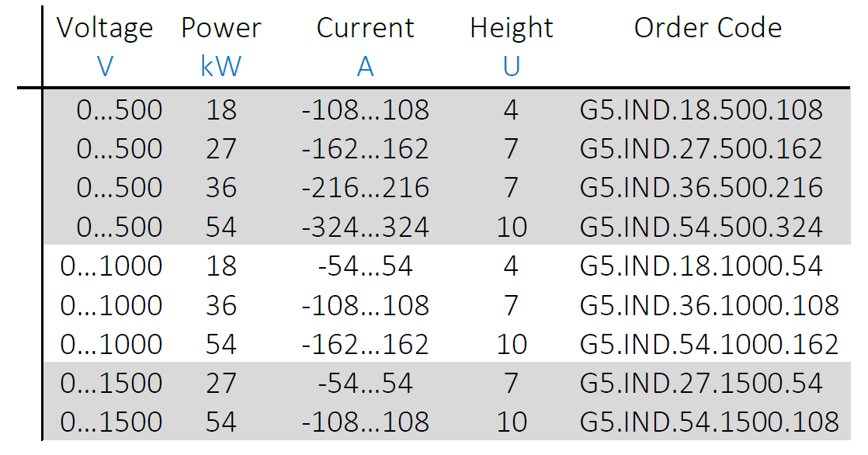The height and width of the screenshot is (455, 868).
Task: Select order code G5.IND.18.1000.54
Action: 701,266
